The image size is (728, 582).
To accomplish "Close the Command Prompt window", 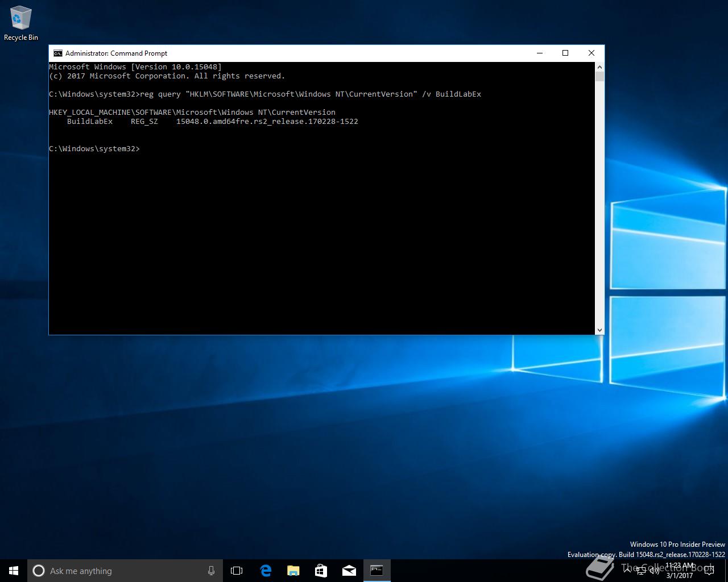I will click(x=591, y=53).
